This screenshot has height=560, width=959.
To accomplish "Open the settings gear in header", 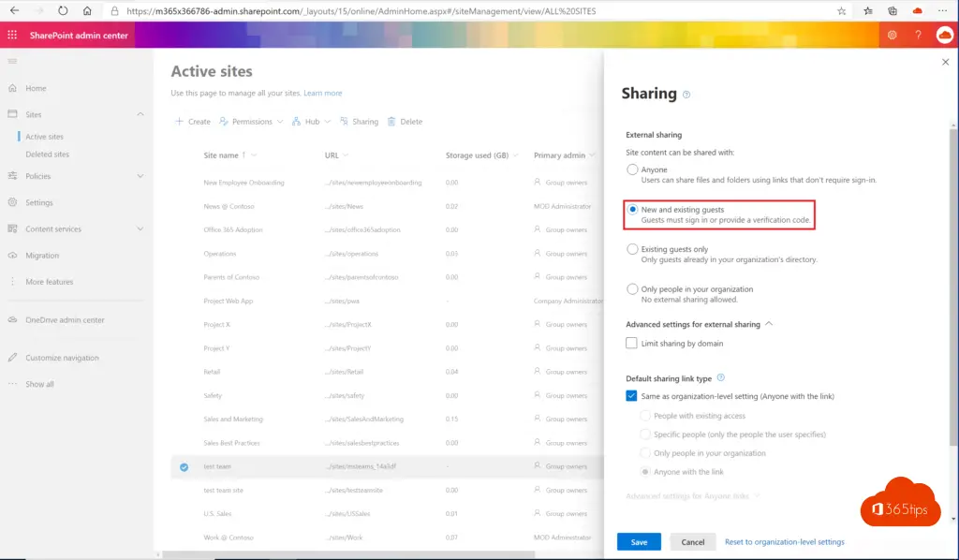I will (x=892, y=35).
